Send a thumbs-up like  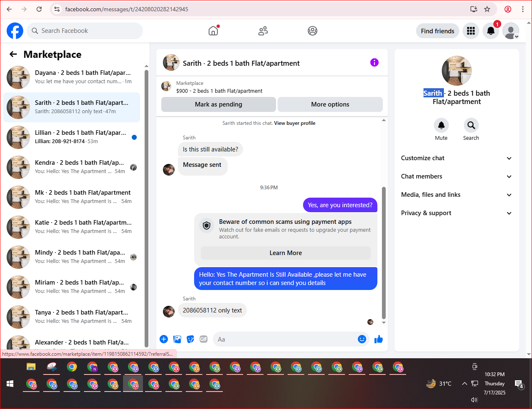[379, 339]
